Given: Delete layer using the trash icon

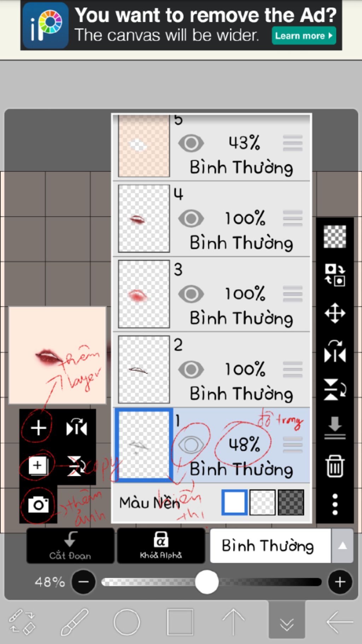Looking at the screenshot, I should [335, 466].
